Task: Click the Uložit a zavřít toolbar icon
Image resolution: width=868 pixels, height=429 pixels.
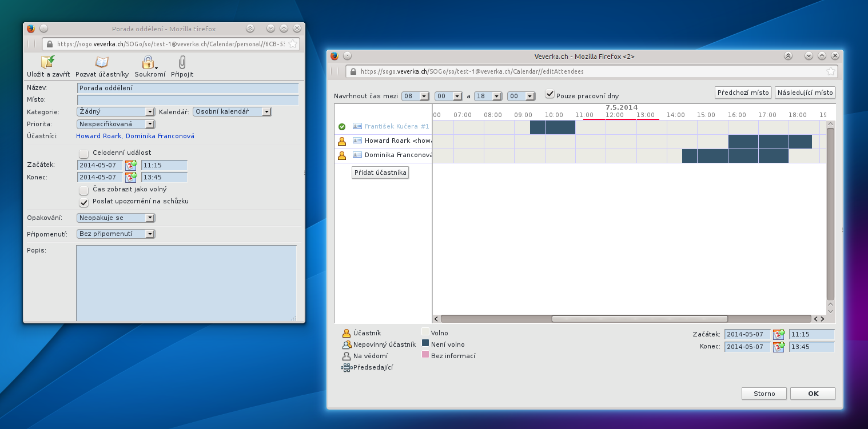Action: [x=48, y=62]
